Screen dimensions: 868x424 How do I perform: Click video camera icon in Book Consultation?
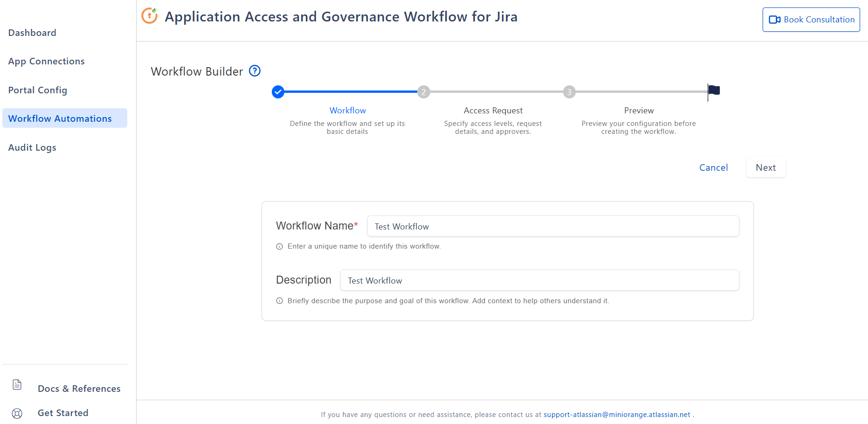775,20
